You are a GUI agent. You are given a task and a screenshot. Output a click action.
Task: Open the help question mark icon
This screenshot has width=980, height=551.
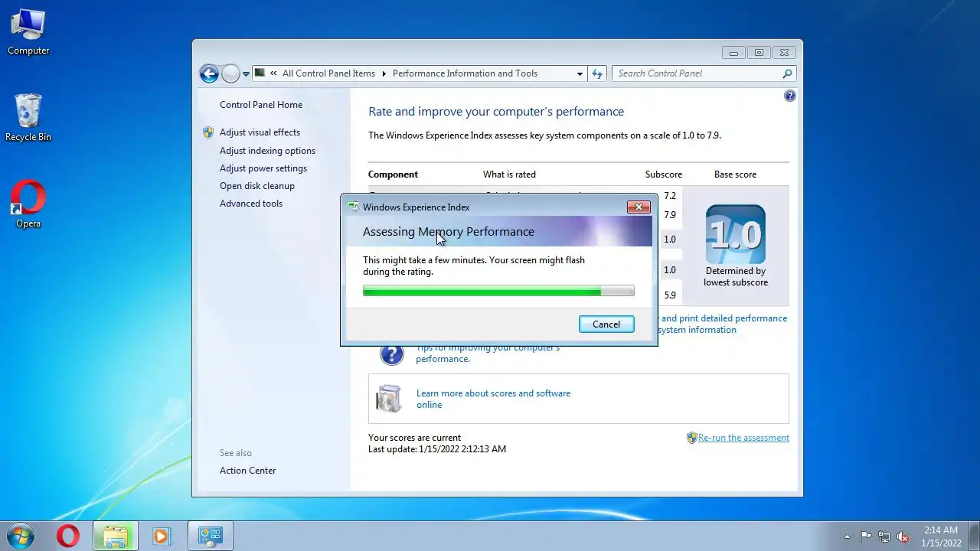[790, 96]
